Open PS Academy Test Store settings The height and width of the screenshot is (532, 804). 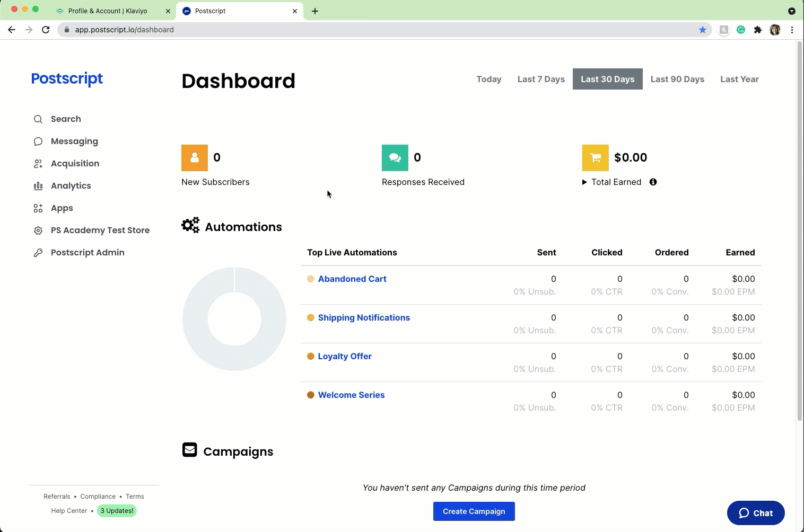point(100,230)
